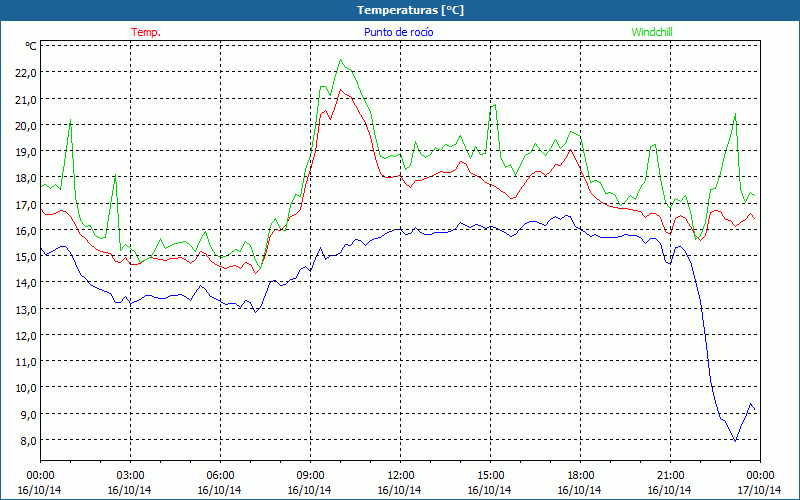Click the 15:00 time axis label
This screenshot has height=500, width=800.
pos(490,476)
